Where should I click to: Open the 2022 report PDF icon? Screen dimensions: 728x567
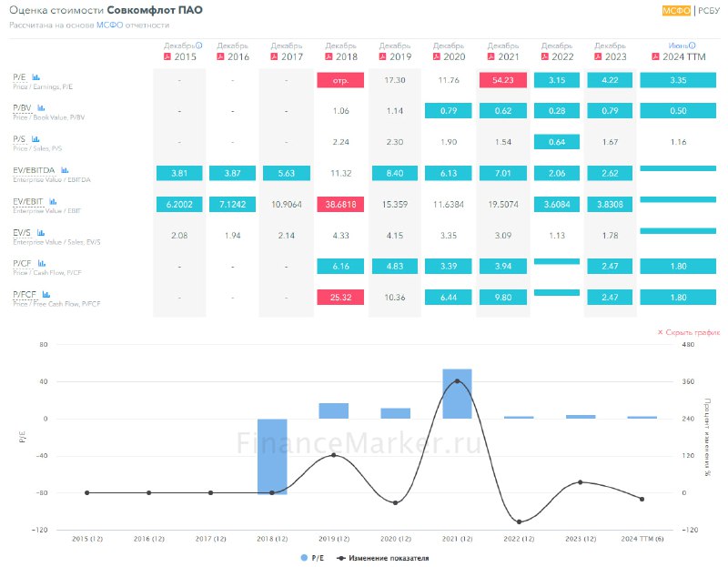point(544,56)
